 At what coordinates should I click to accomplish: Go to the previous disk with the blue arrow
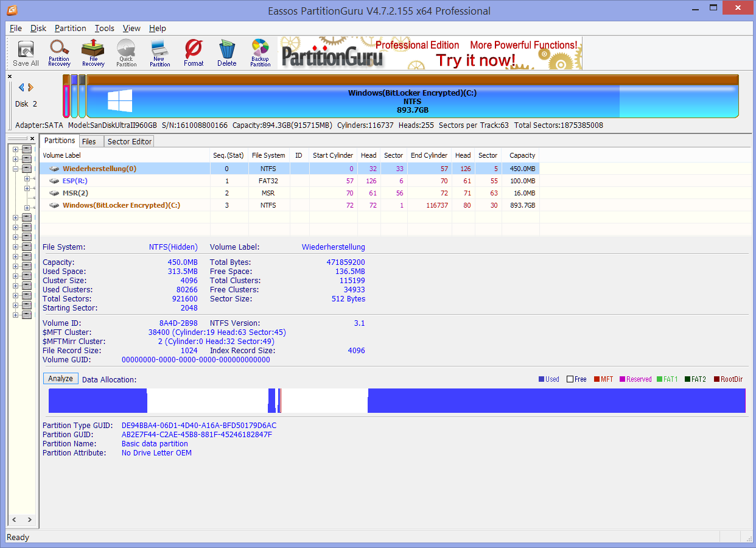(21, 88)
